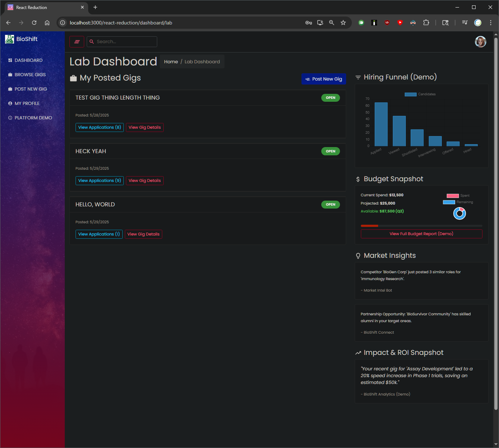
Task: Toggle the sidebar hamburger menu button
Action: click(x=77, y=42)
